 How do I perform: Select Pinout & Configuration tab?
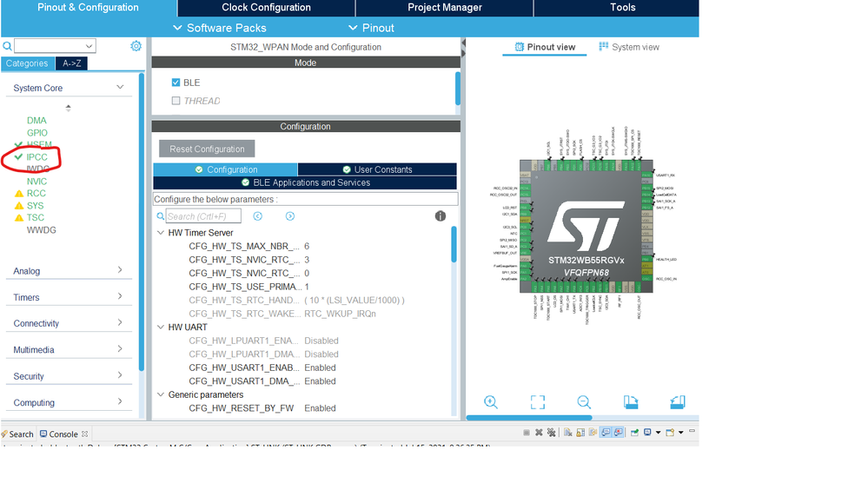tap(88, 8)
